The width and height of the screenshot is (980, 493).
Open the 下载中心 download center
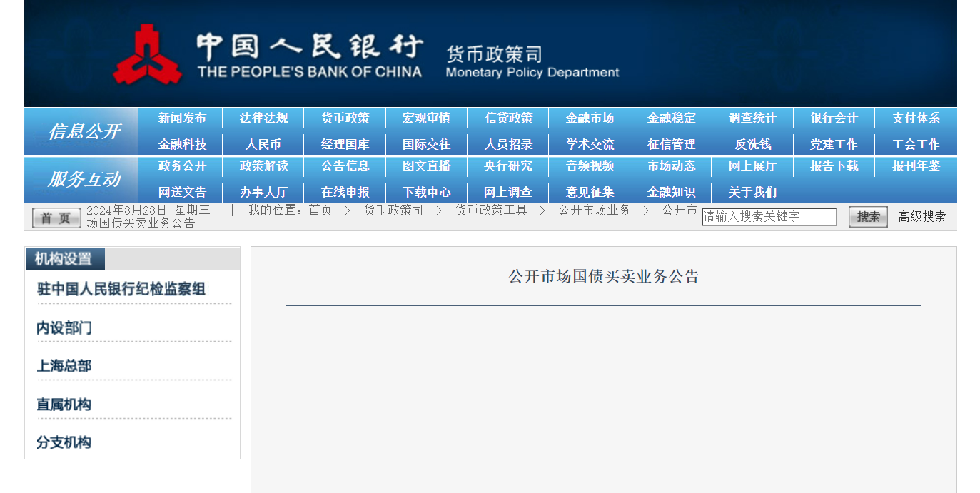(x=426, y=192)
